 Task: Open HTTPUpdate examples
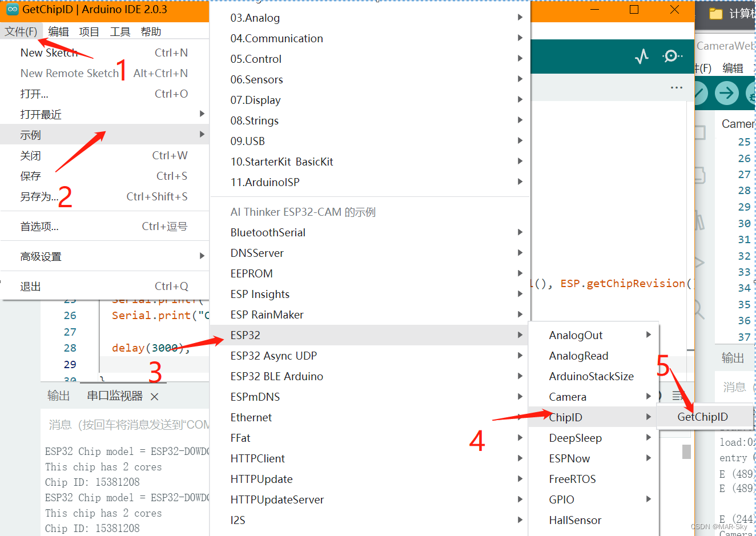pos(370,479)
